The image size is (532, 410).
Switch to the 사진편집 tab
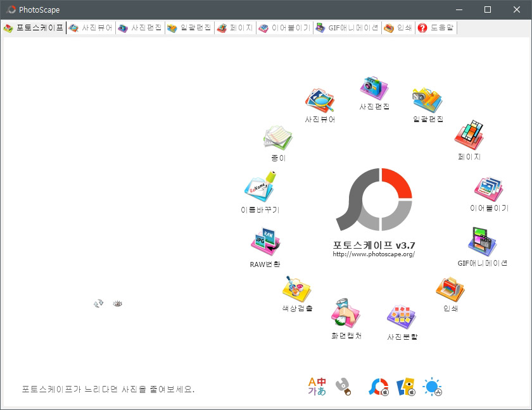click(x=140, y=28)
